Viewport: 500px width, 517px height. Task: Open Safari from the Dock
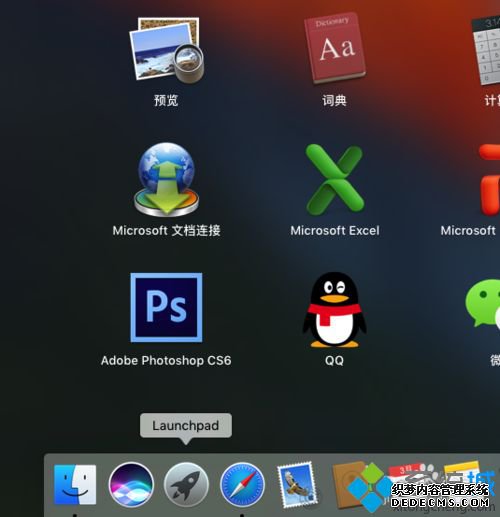click(243, 484)
